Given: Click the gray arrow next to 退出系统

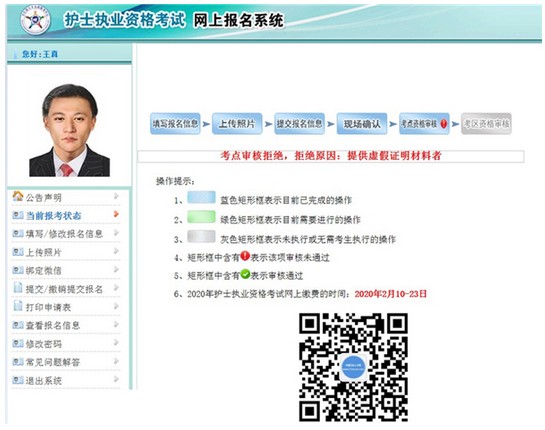Looking at the screenshot, I should coord(116,379).
